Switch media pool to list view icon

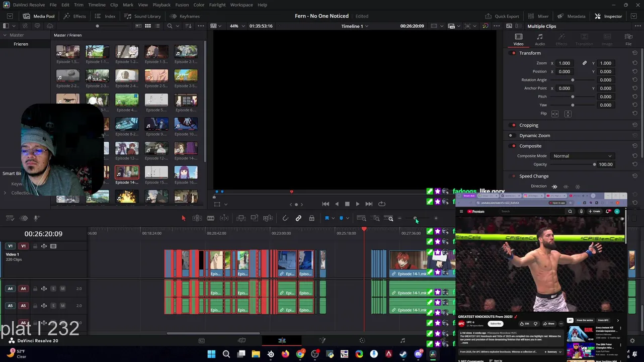[x=157, y=26]
